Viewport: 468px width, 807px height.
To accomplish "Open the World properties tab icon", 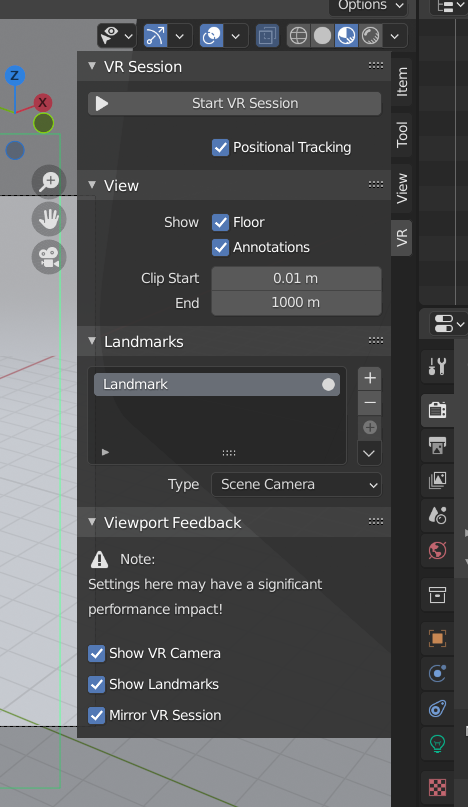I will pyautogui.click(x=438, y=550).
